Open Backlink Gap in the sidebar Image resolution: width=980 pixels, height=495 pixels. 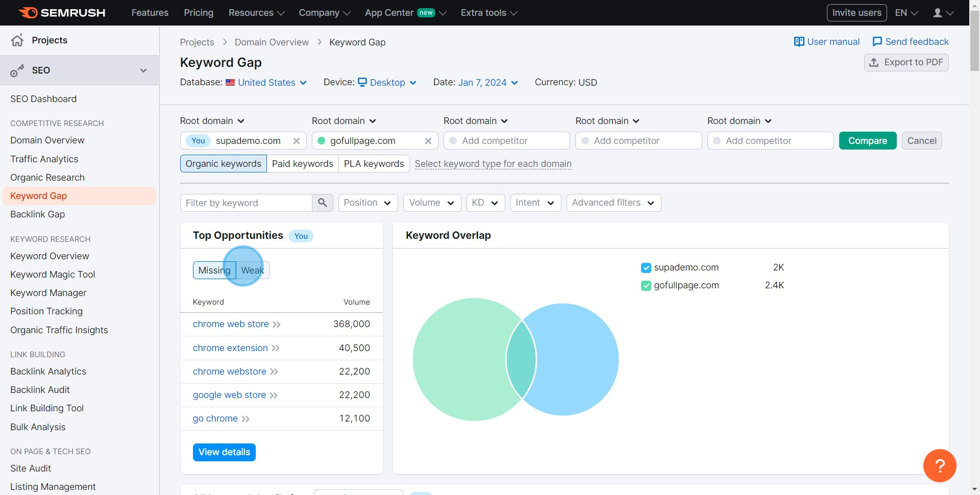pos(37,214)
